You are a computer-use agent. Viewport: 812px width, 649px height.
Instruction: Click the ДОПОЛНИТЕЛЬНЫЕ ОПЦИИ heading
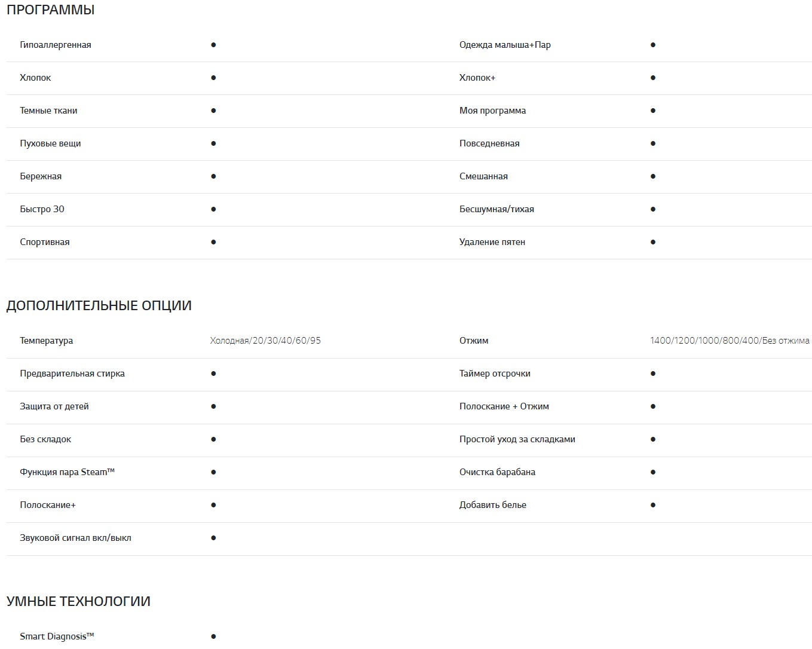click(x=99, y=305)
